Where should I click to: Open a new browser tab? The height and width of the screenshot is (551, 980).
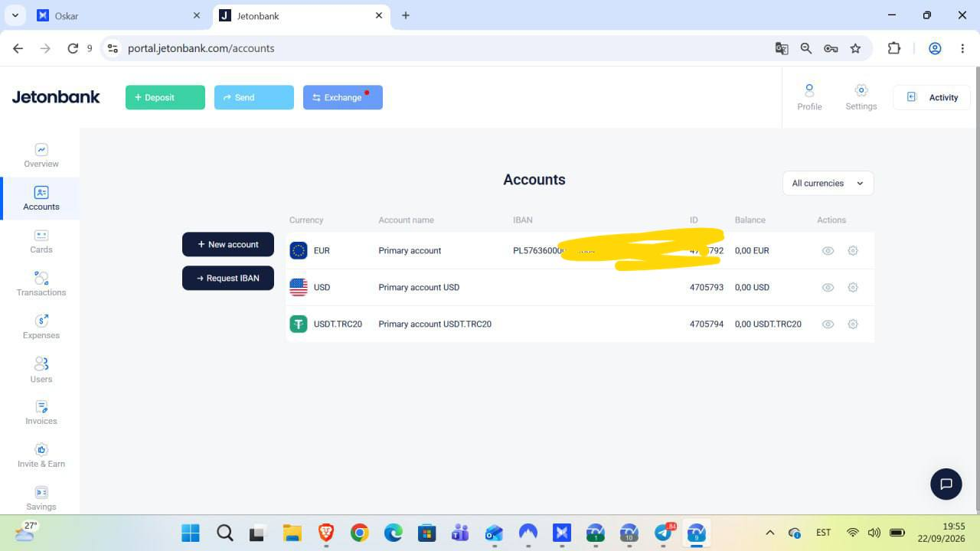tap(406, 15)
